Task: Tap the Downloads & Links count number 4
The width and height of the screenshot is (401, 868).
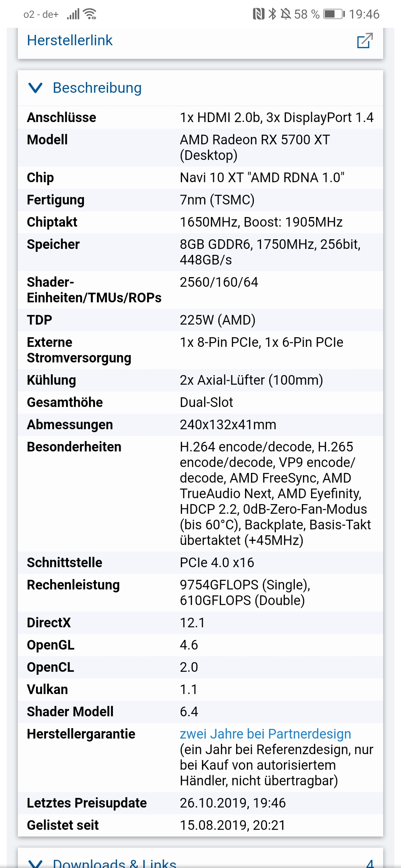Action: 370,863
